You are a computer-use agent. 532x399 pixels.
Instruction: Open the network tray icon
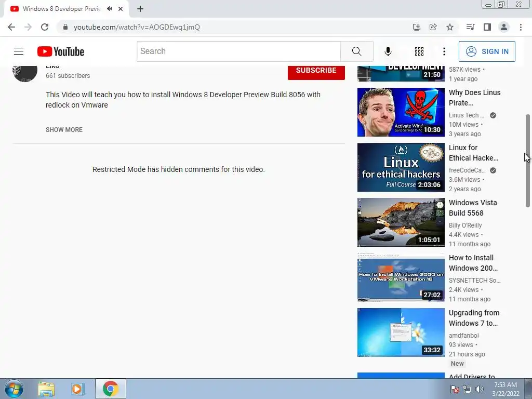(x=467, y=390)
